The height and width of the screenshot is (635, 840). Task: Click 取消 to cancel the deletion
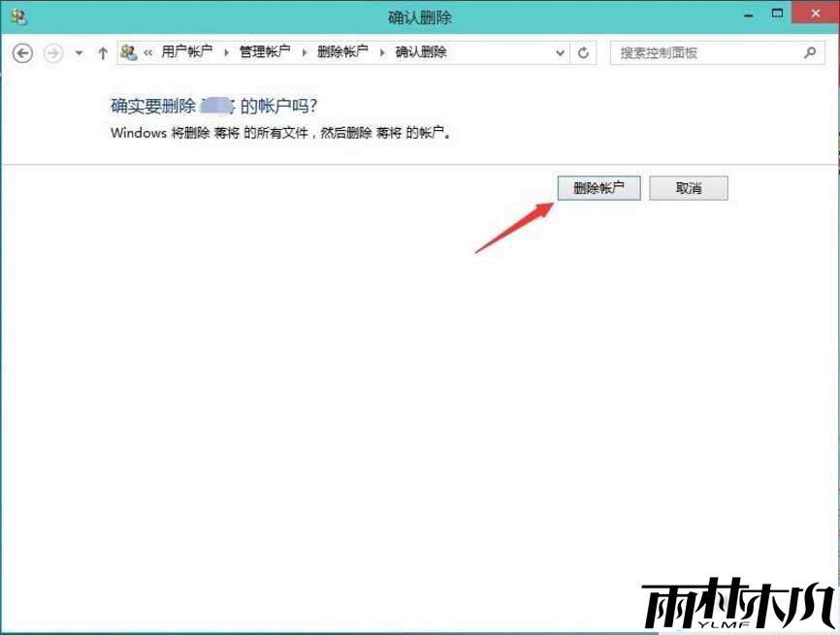(x=689, y=188)
